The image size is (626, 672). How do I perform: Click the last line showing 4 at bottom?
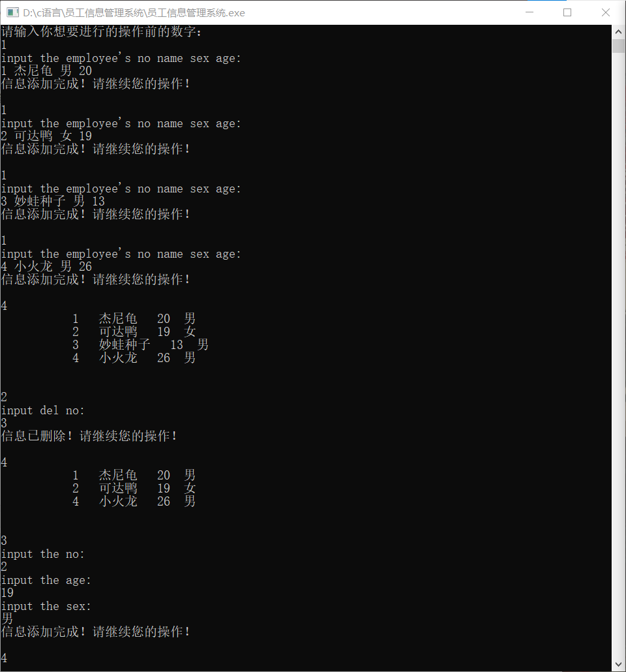[4, 658]
